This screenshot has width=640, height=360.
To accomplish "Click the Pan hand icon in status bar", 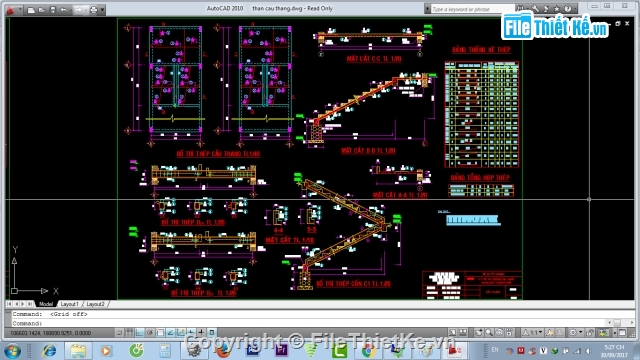I will click(478, 333).
